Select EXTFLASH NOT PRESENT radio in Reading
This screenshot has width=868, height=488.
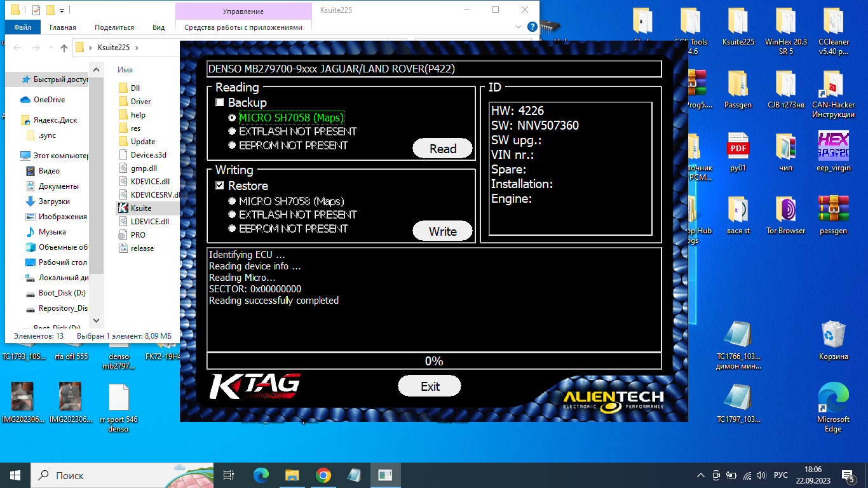click(233, 132)
